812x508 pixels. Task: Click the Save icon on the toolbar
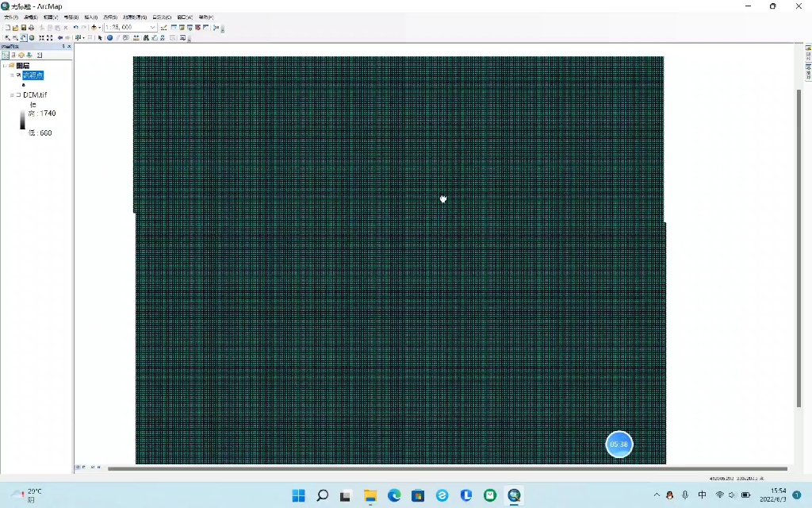(x=23, y=26)
